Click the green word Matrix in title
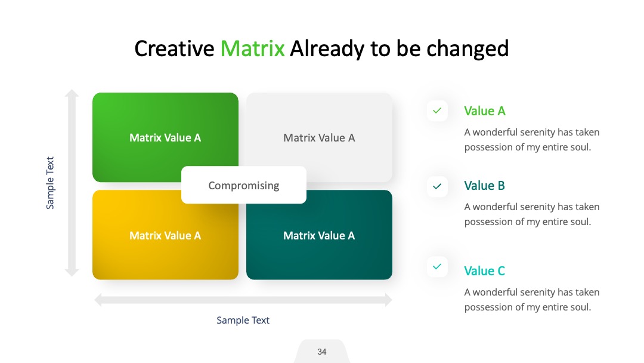This screenshot has width=644, height=363. tap(253, 48)
